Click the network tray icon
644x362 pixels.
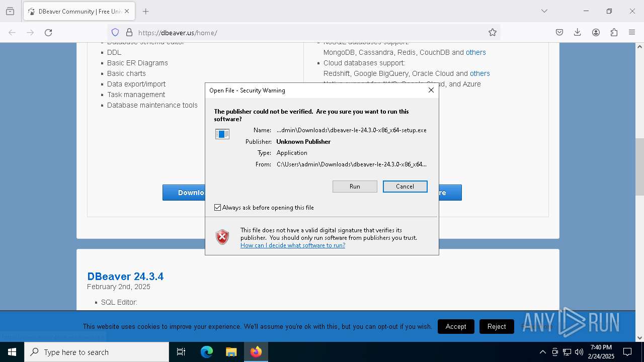pos(567,352)
